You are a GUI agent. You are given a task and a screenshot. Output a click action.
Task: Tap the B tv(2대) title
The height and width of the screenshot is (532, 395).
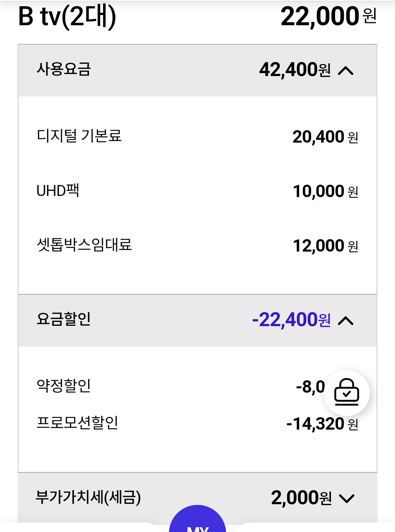67,17
